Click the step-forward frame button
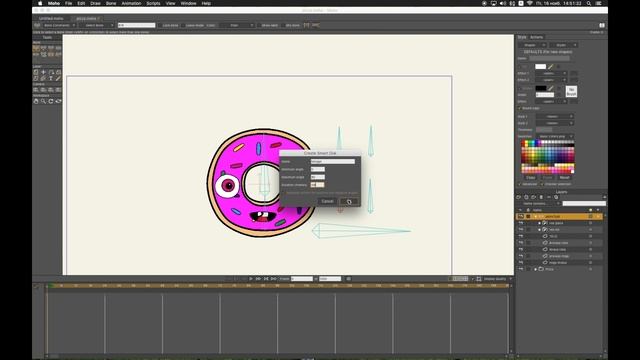Image resolution: width=640 pixels, height=360 pixels. [258, 279]
